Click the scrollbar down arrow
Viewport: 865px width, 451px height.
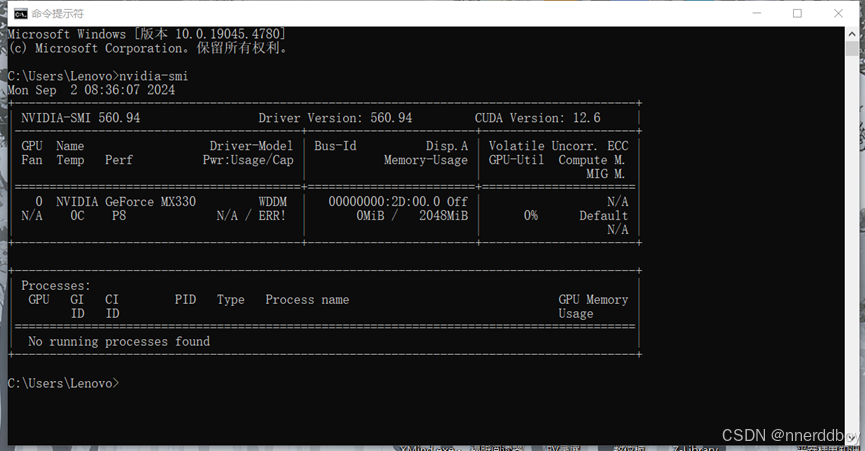pyautogui.click(x=851, y=438)
